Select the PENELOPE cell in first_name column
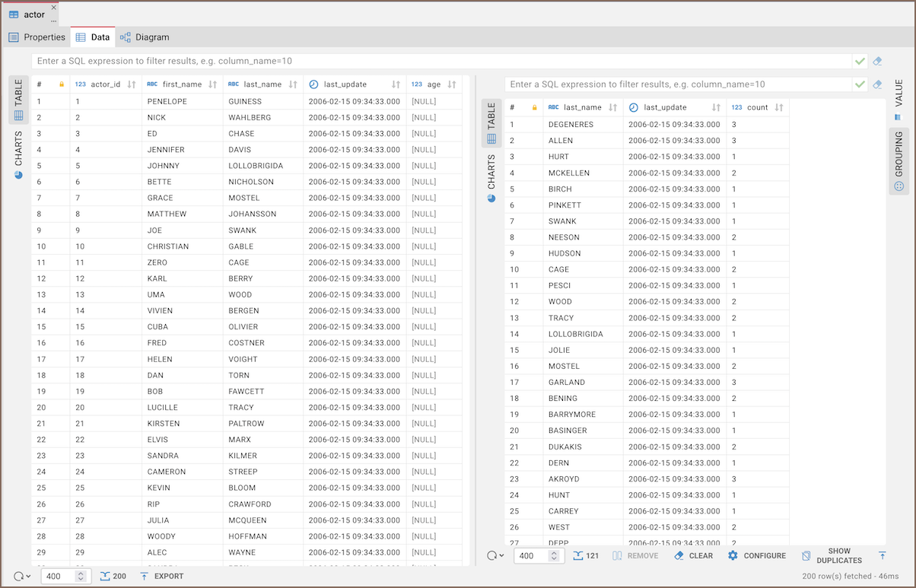The width and height of the screenshot is (916, 588). pos(167,101)
